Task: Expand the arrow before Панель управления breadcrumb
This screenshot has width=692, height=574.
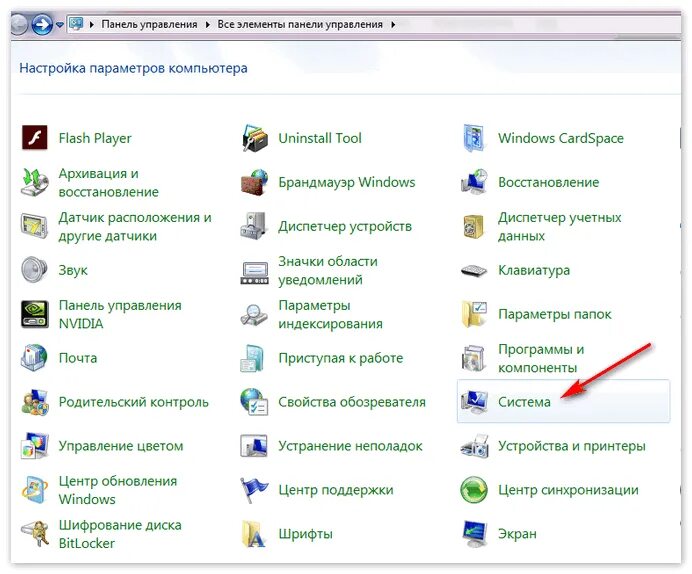Action: tap(92, 24)
